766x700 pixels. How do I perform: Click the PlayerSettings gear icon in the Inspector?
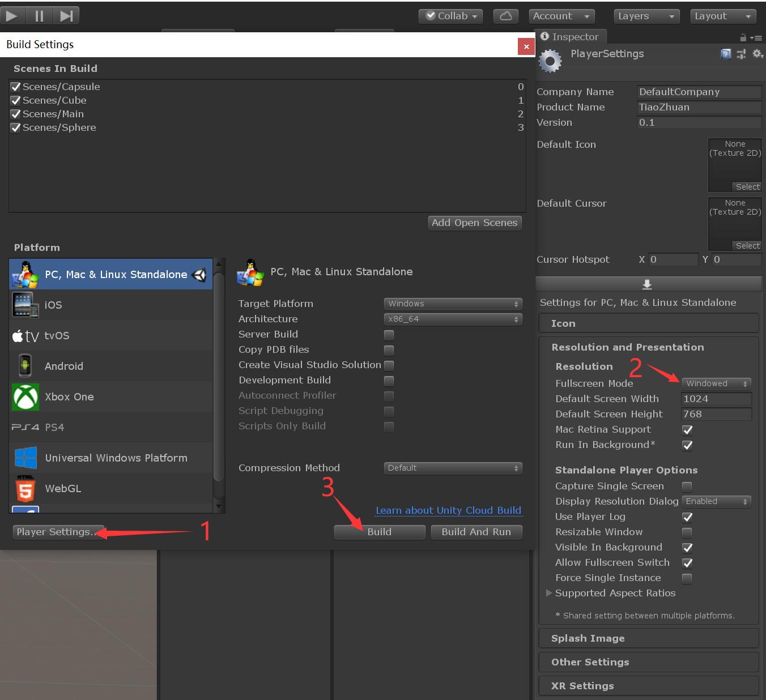[550, 61]
